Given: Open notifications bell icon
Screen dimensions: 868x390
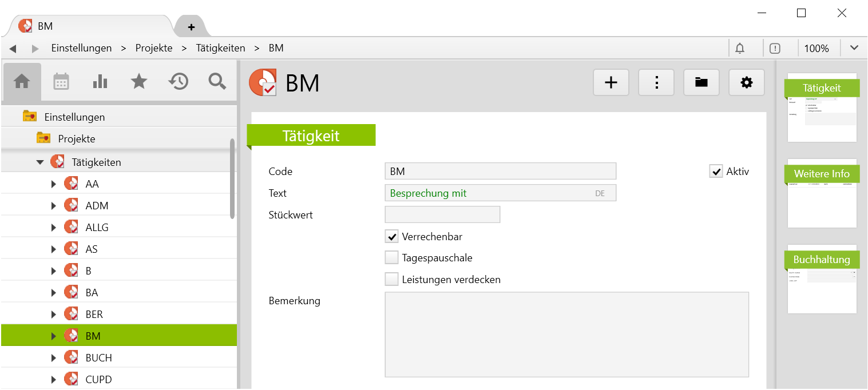Looking at the screenshot, I should coord(740,48).
